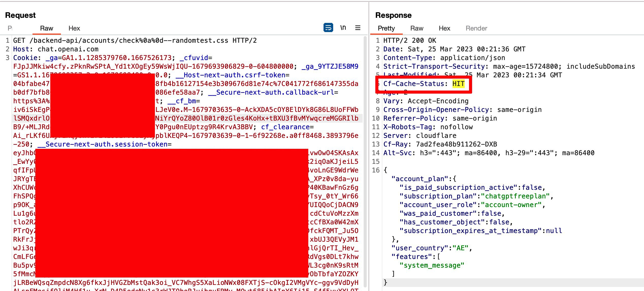This screenshot has width=644, height=291.
Task: Click the Request panel heading
Action: 20,15
